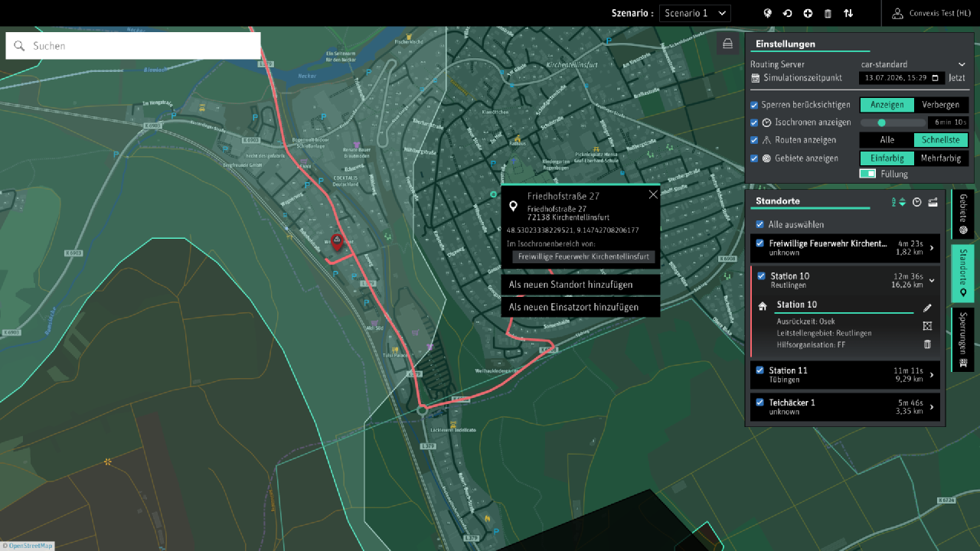This screenshot has width=980, height=551.
Task: Open the Scenario 1 dropdown
Action: click(694, 13)
